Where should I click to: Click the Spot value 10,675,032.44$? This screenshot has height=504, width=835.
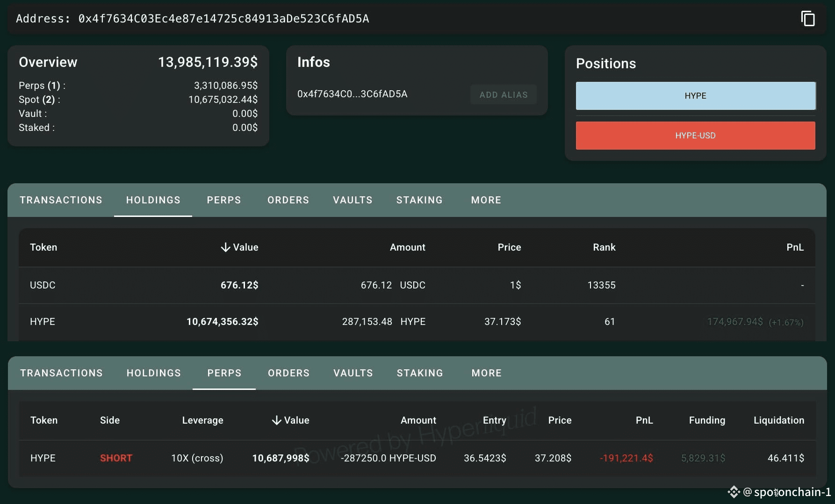click(x=223, y=100)
